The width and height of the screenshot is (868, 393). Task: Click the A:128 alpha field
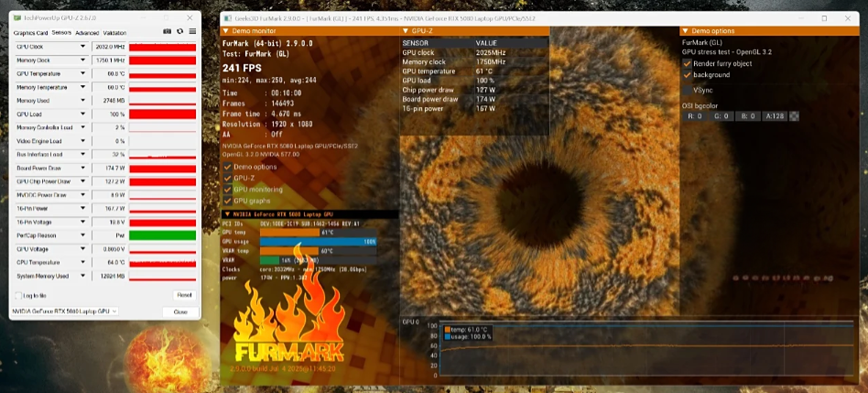click(x=775, y=116)
